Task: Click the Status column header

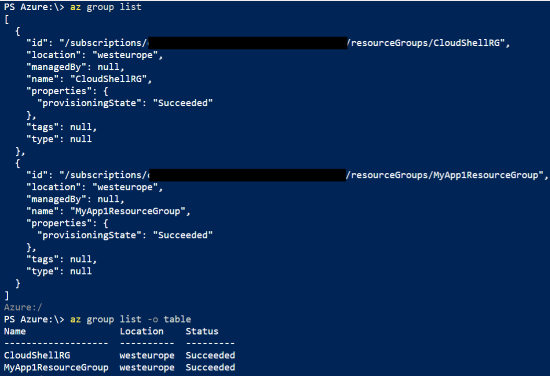Action: pyautogui.click(x=202, y=331)
